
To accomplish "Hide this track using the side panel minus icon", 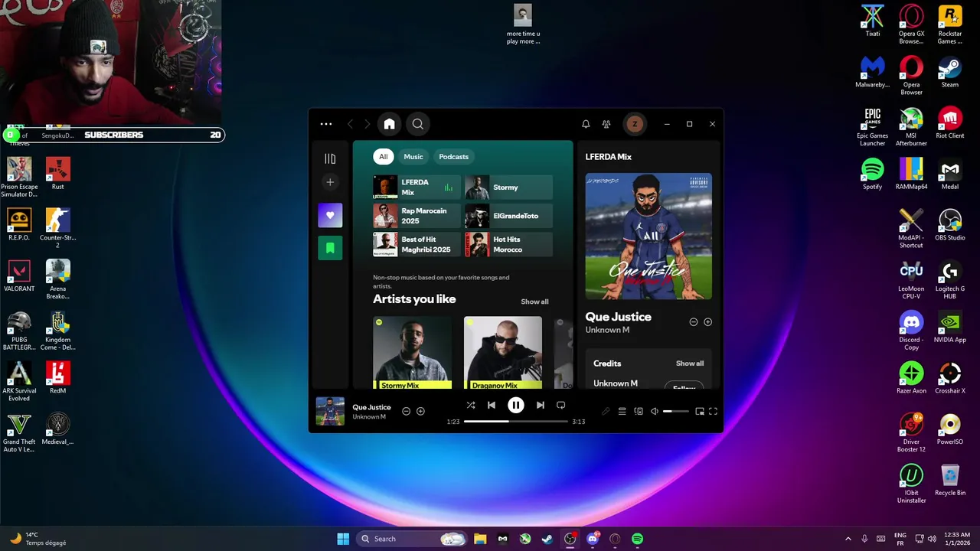I will point(694,322).
